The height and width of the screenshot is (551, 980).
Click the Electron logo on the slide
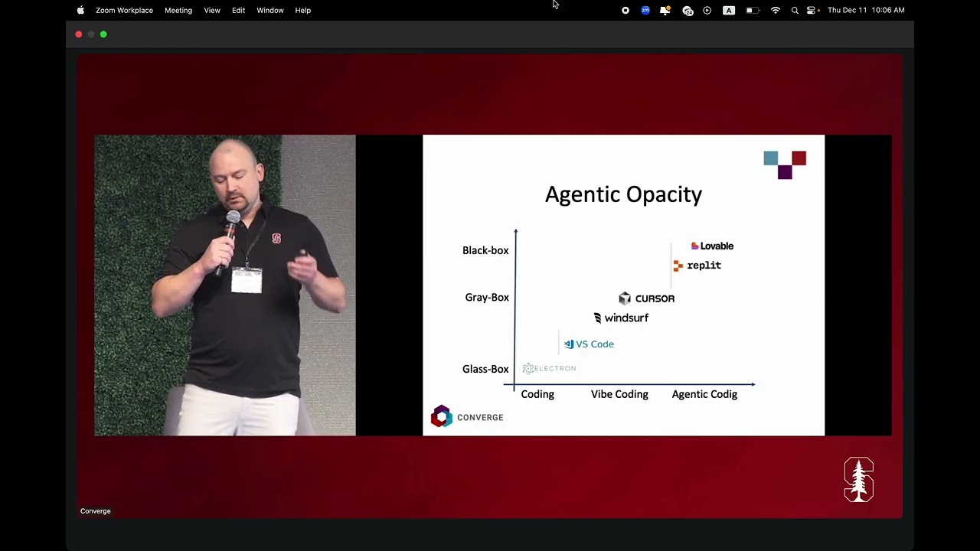tap(549, 368)
